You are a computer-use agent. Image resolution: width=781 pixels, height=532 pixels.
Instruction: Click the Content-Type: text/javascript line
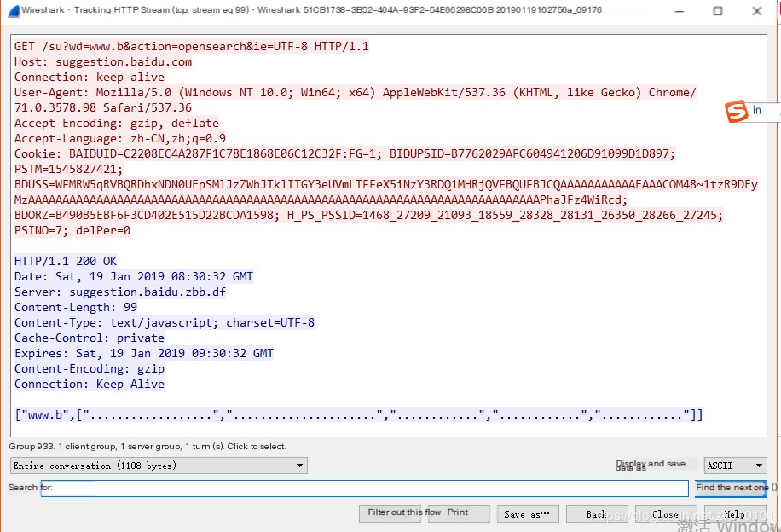pos(165,323)
